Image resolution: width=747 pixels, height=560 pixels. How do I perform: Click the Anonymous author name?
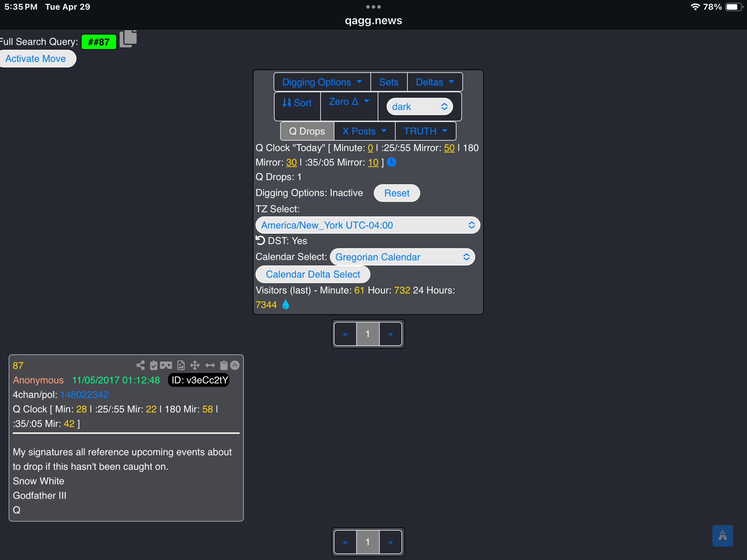pos(38,380)
